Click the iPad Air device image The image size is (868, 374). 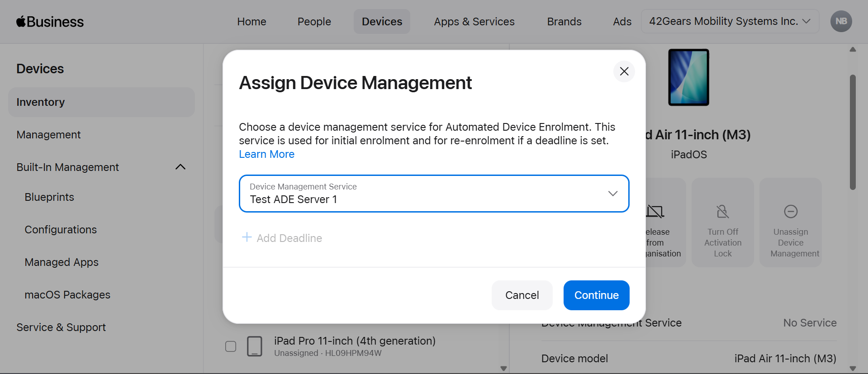coord(688,77)
